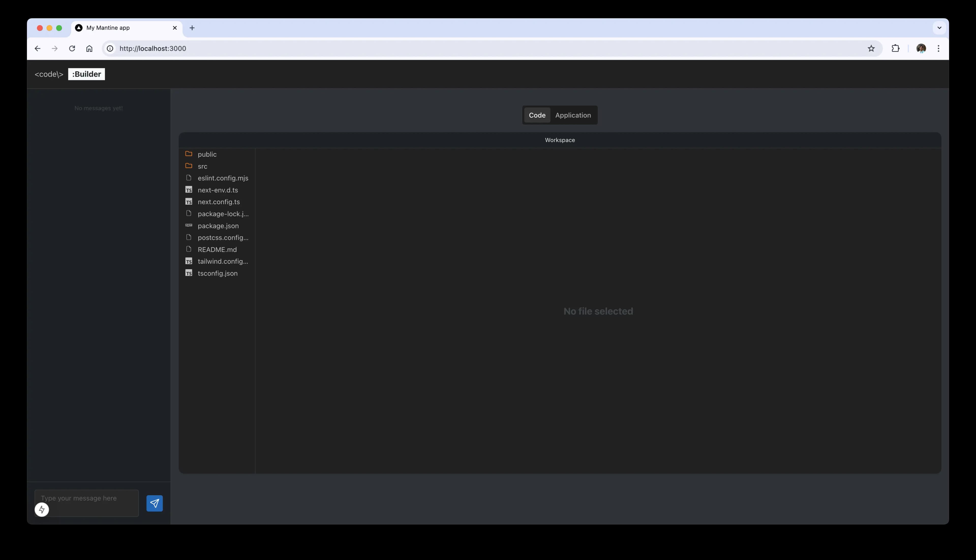This screenshot has height=560, width=976.
Task: Open the browser extensions puzzle icon
Action: pos(895,49)
